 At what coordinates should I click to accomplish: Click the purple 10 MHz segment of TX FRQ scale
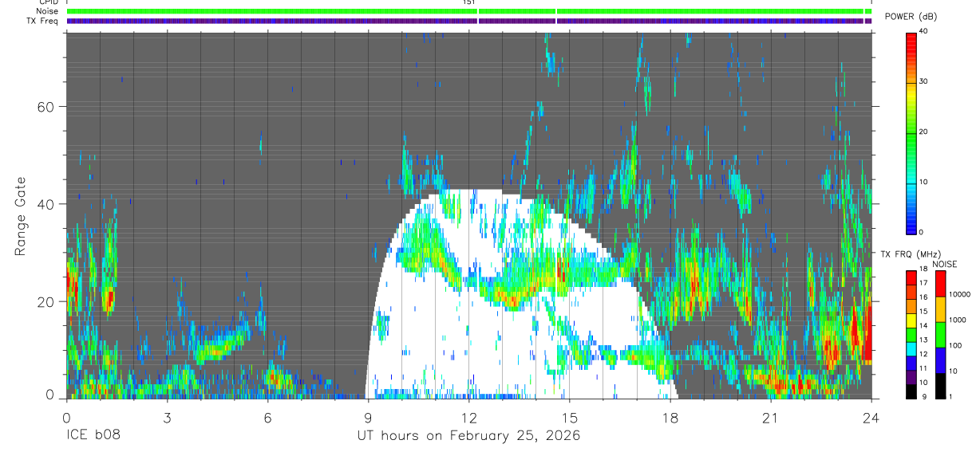911,378
